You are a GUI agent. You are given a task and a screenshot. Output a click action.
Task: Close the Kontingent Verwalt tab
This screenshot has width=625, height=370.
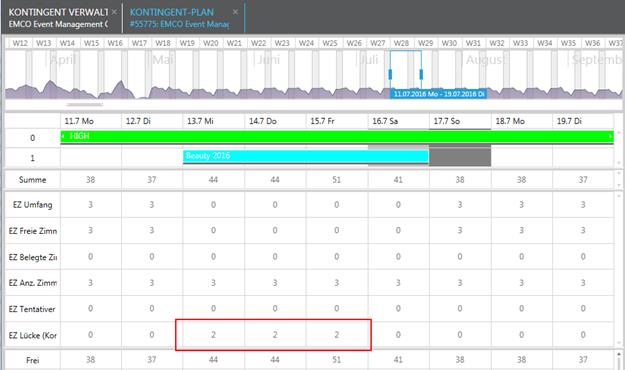click(x=114, y=12)
